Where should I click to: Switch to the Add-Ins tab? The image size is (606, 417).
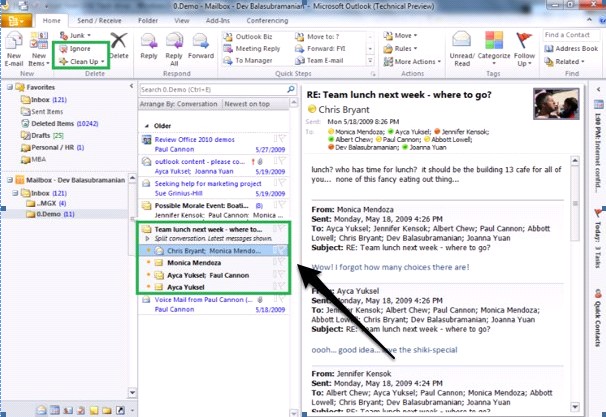[218, 20]
